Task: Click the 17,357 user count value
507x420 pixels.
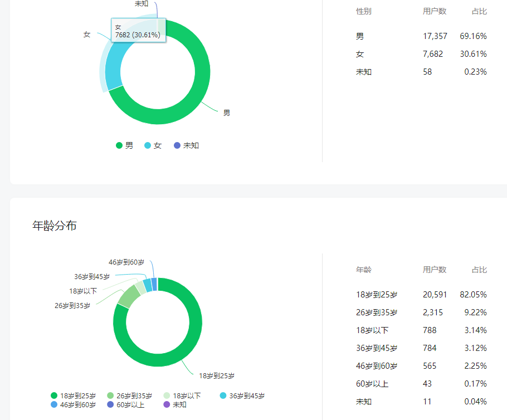Action: [435, 36]
